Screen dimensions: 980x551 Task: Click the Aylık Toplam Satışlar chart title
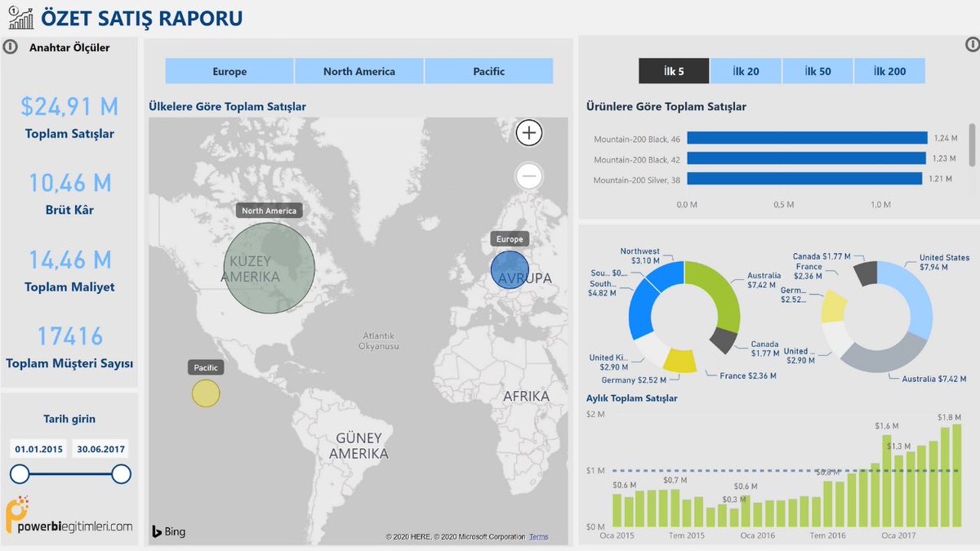pos(632,398)
